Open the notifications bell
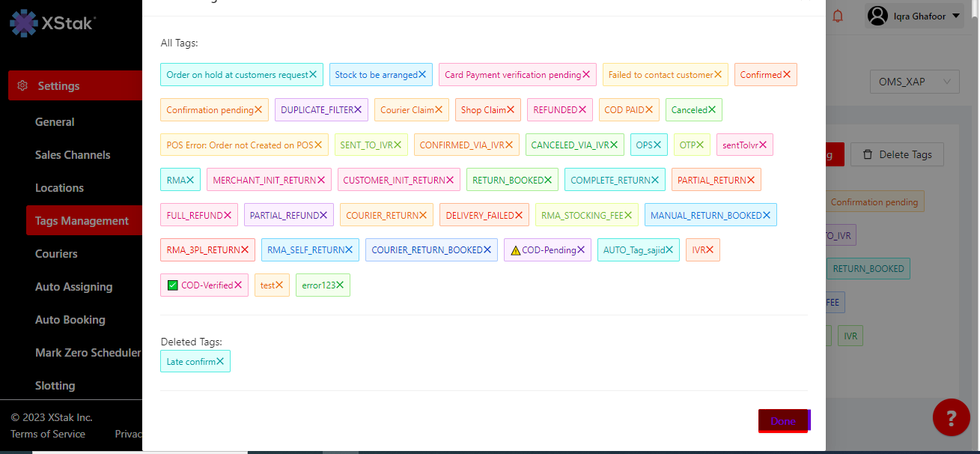This screenshot has width=980, height=454. (x=838, y=16)
